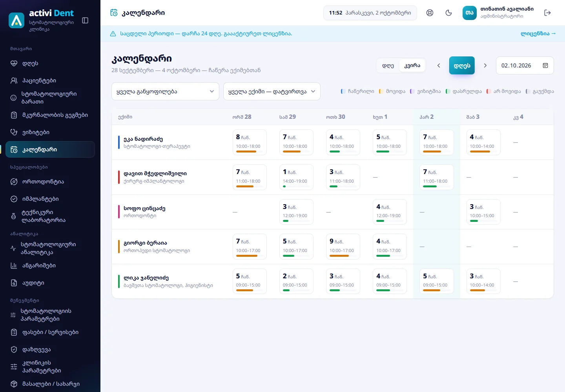Expand ყველა ექიმი doctor dropdown
The image size is (565, 392).
click(272, 91)
